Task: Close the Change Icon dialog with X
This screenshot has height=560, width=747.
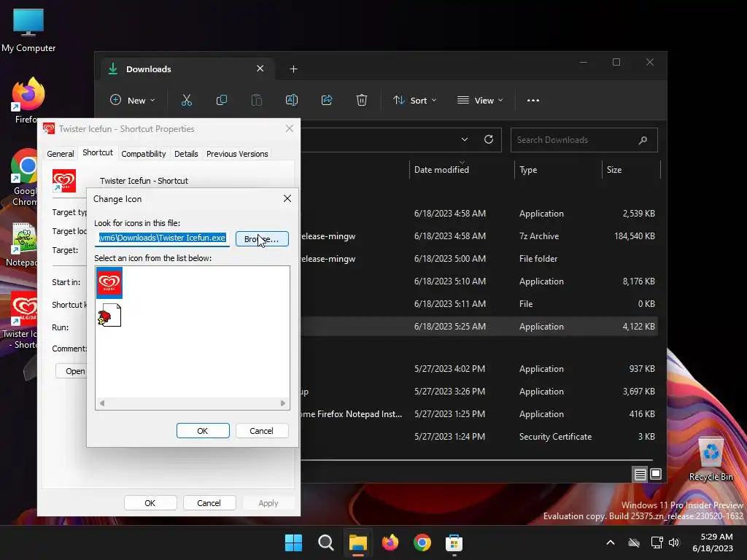Action: [287, 198]
